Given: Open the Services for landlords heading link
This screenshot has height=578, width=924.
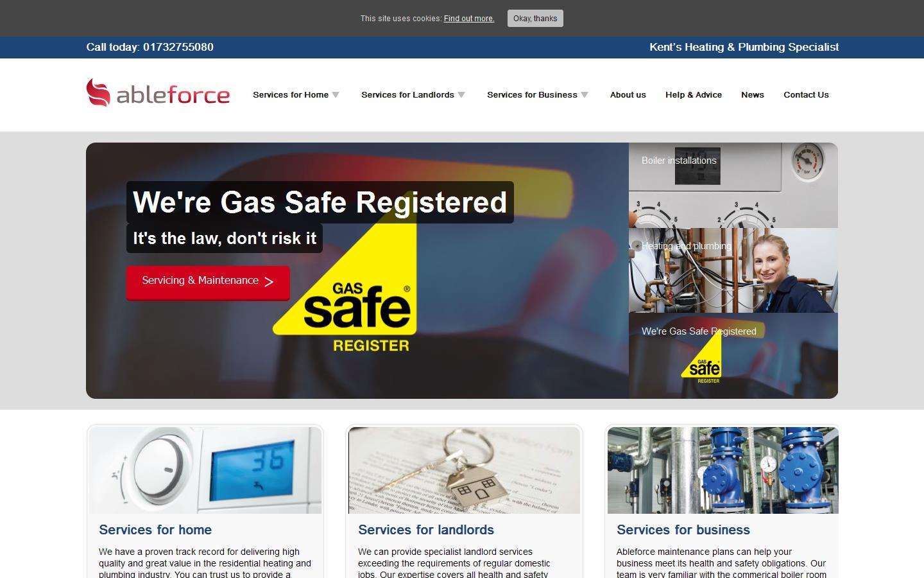Looking at the screenshot, I should coord(426,530).
